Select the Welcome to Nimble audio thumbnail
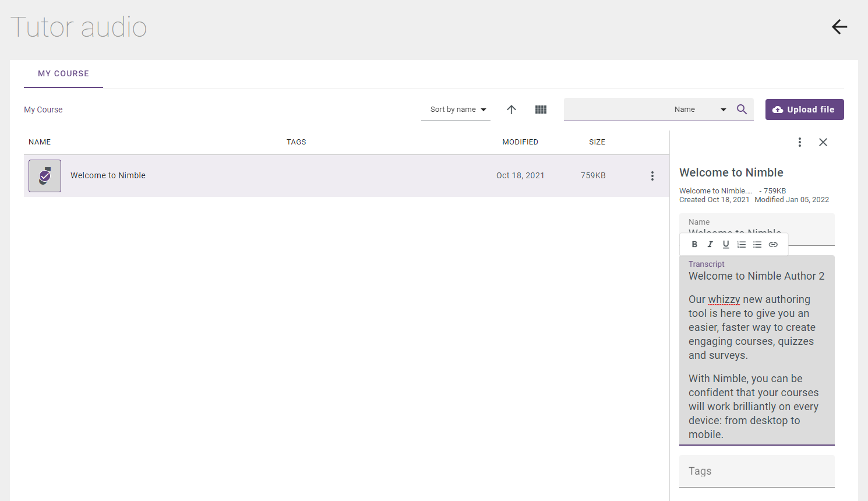The height and width of the screenshot is (501, 868). coord(45,176)
